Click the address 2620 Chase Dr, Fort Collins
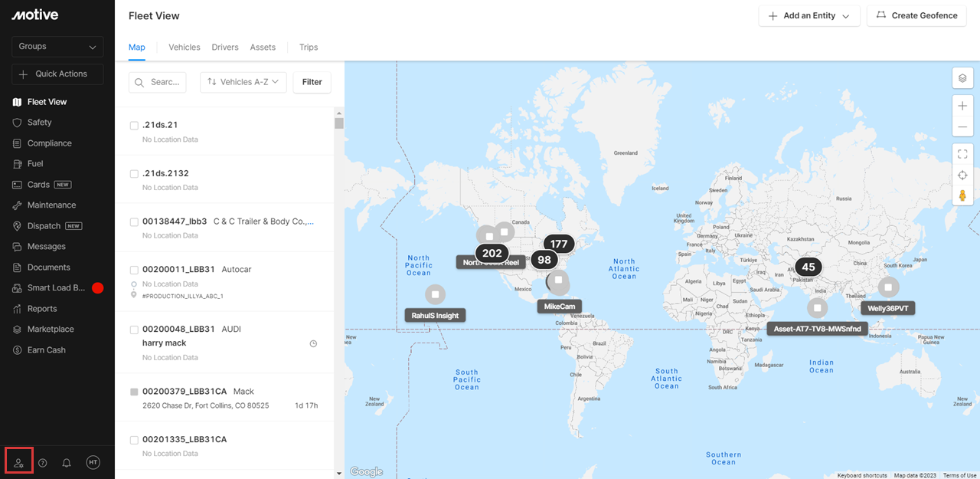 point(206,405)
